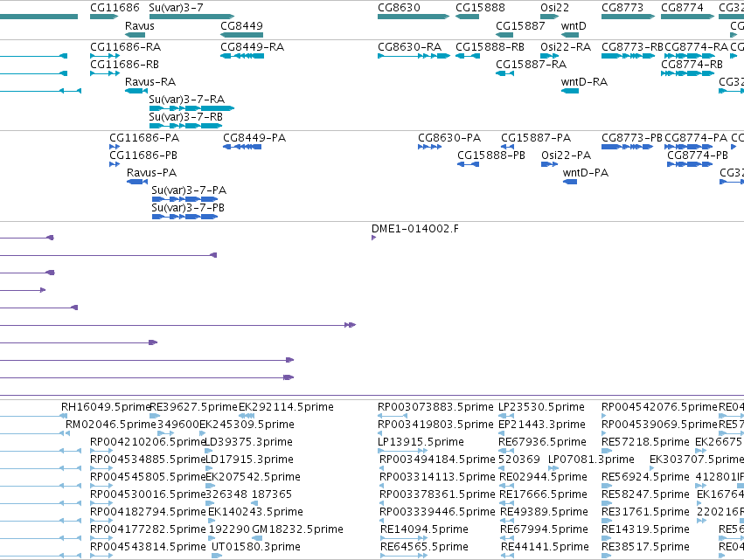Click EST RE38517.5prime
Viewport: 744px width, 560px height.
point(646,548)
